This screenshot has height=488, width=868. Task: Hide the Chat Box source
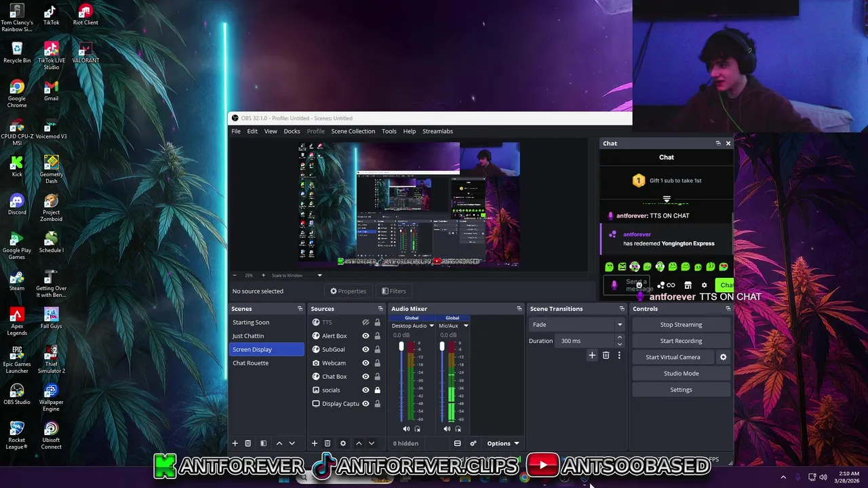coord(366,377)
